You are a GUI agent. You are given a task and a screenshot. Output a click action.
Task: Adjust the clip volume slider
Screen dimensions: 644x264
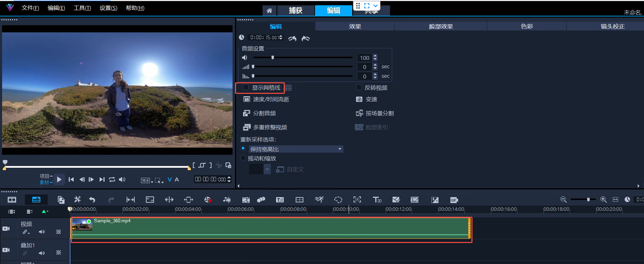[273, 57]
